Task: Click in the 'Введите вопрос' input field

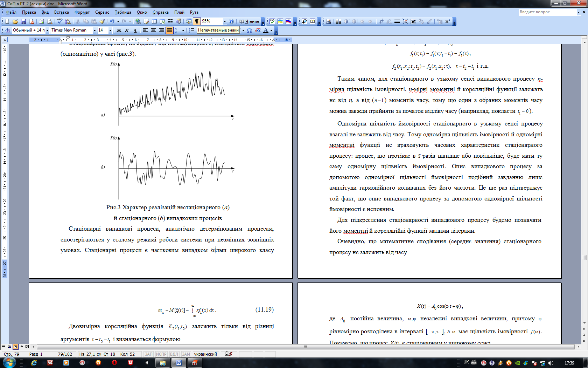Action: tap(547, 12)
